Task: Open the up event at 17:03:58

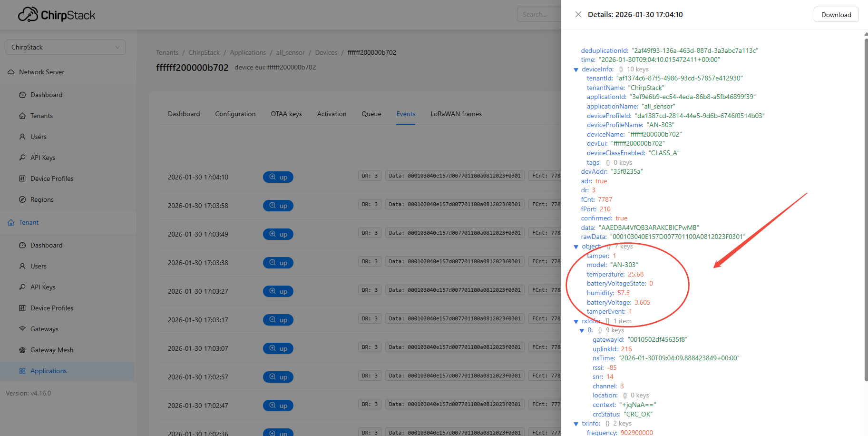Action: [278, 206]
